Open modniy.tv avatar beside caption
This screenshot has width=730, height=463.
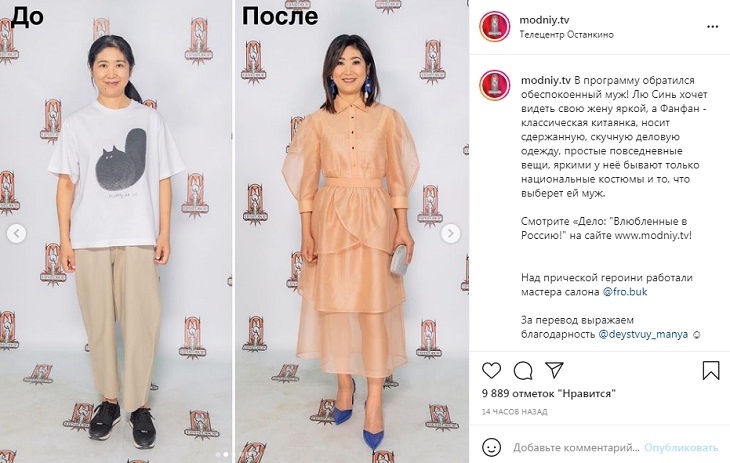pos(495,85)
